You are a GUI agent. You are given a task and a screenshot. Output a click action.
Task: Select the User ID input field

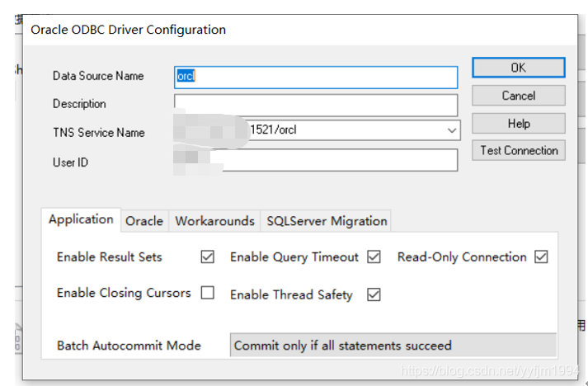pos(316,160)
